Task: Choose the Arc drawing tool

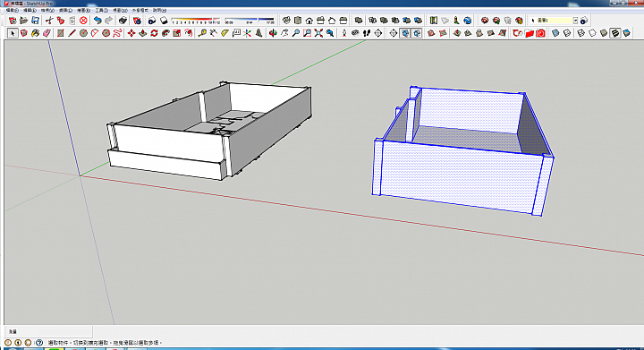Action: 95,33
